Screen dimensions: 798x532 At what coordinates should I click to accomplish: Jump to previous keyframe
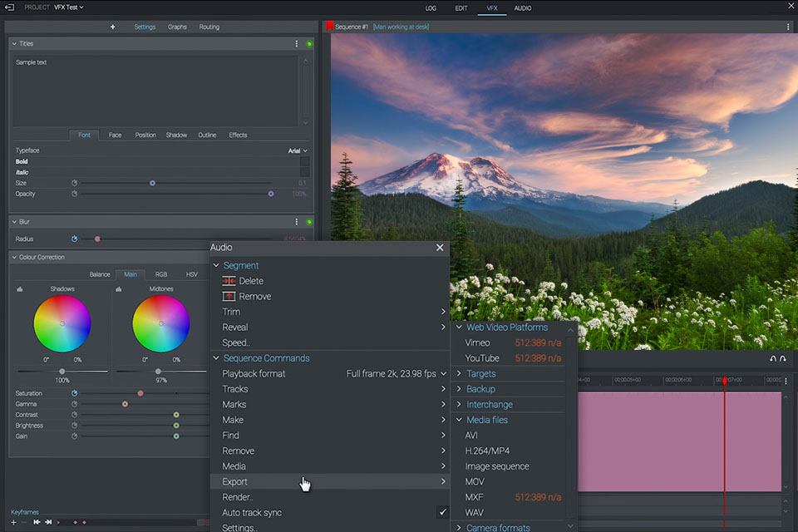[x=37, y=522]
